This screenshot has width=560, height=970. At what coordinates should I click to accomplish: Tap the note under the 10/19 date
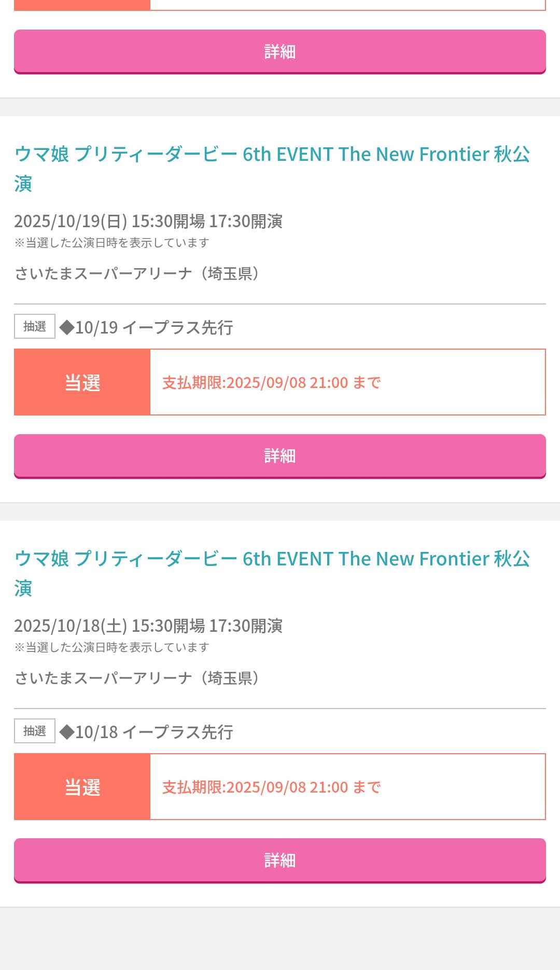(x=111, y=243)
